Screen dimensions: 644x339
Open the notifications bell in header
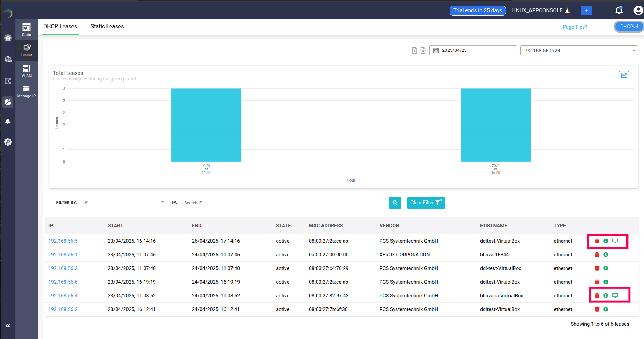coord(619,10)
